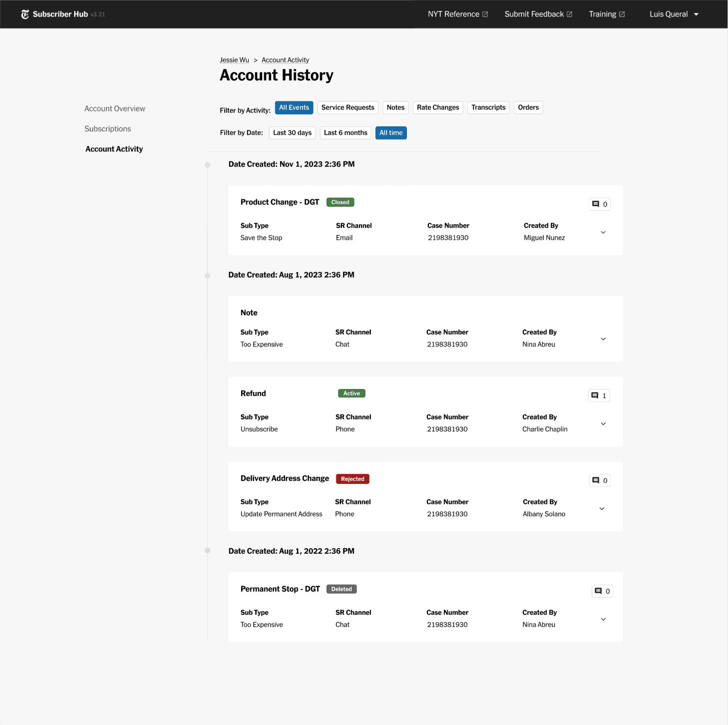Image resolution: width=728 pixels, height=725 pixels.
Task: Click Date Created: Nov 1, 2023 2:36 PM
Action: click(292, 164)
